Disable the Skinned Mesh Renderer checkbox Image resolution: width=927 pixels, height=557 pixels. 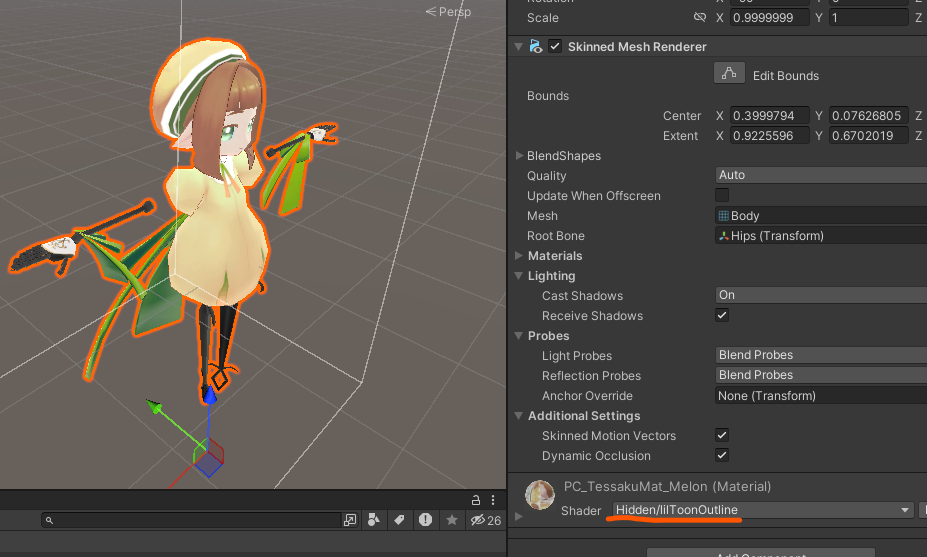(555, 46)
